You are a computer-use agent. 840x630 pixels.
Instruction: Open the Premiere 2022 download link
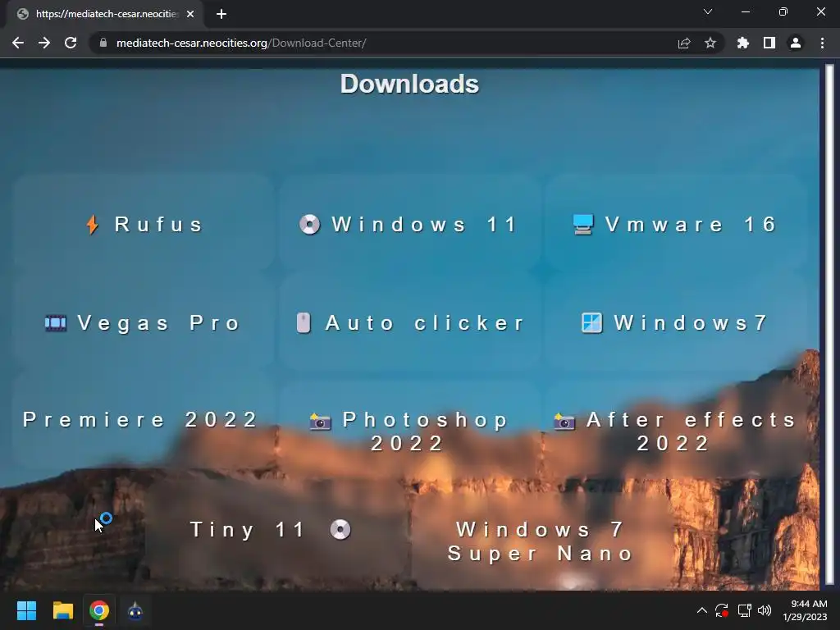140,419
